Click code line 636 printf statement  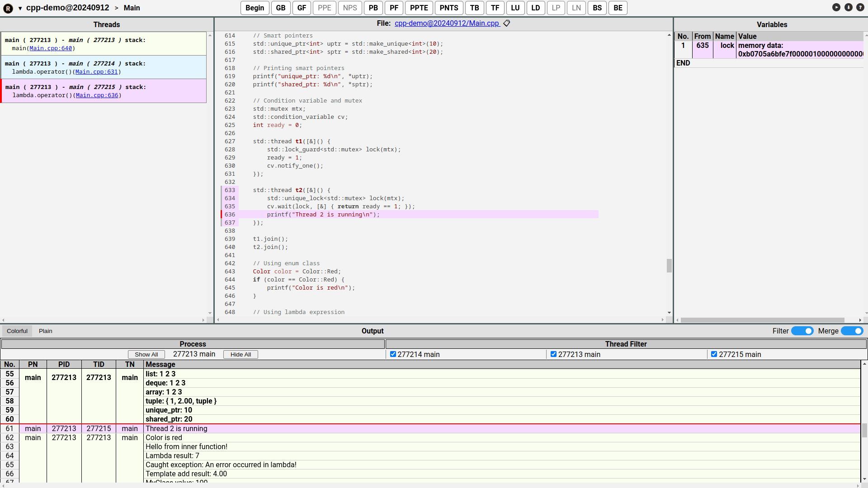tap(323, 215)
